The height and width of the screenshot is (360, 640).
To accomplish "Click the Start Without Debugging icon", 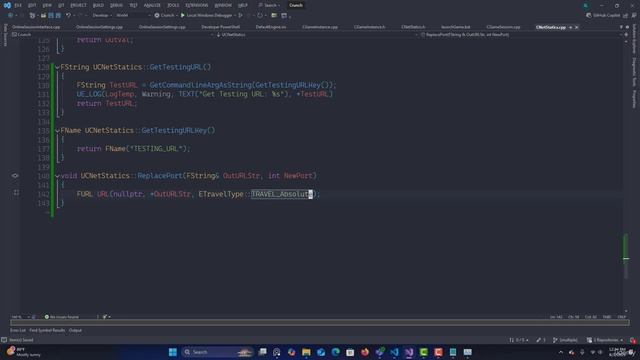I will 240,16.
